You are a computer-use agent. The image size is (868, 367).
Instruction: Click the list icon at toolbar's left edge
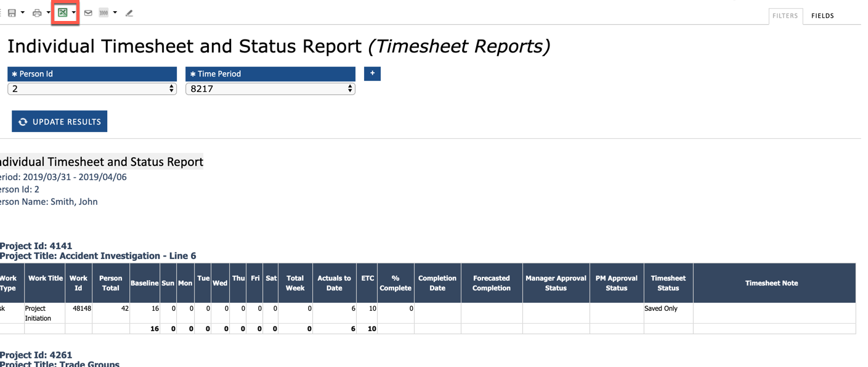point(1,12)
